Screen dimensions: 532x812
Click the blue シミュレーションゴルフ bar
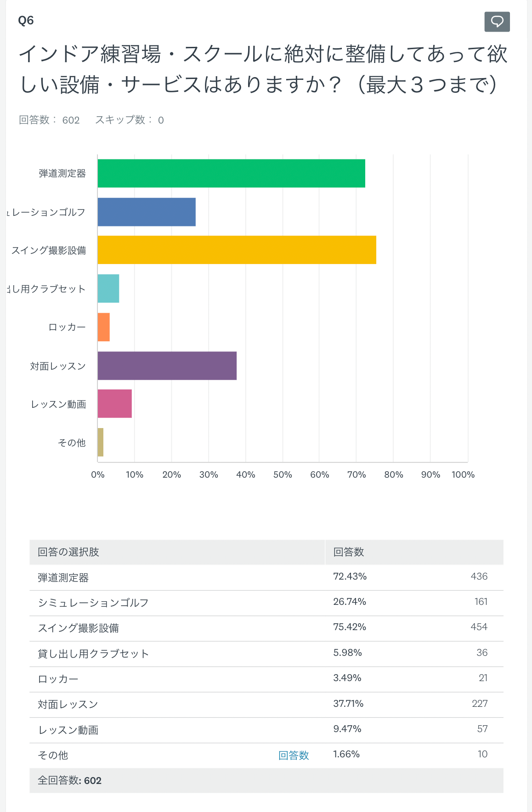tap(147, 212)
